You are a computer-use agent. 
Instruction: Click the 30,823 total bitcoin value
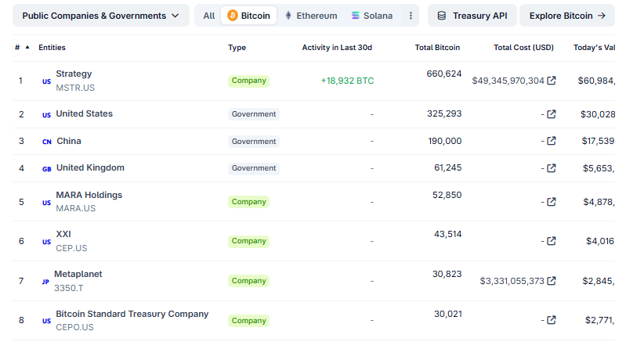click(447, 274)
